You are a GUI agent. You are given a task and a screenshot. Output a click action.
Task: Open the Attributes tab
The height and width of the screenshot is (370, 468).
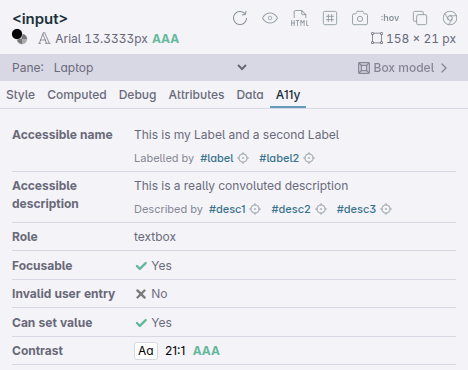click(x=196, y=95)
